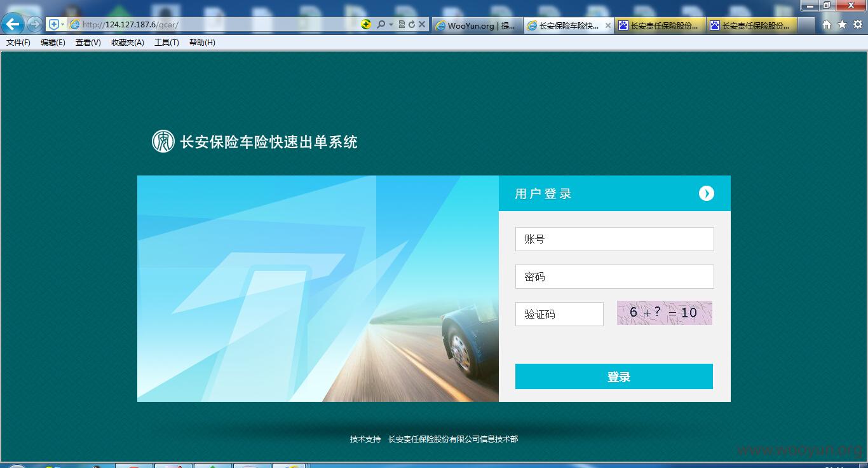
Task: Click the IE page icon beside the URL
Action: [74, 24]
